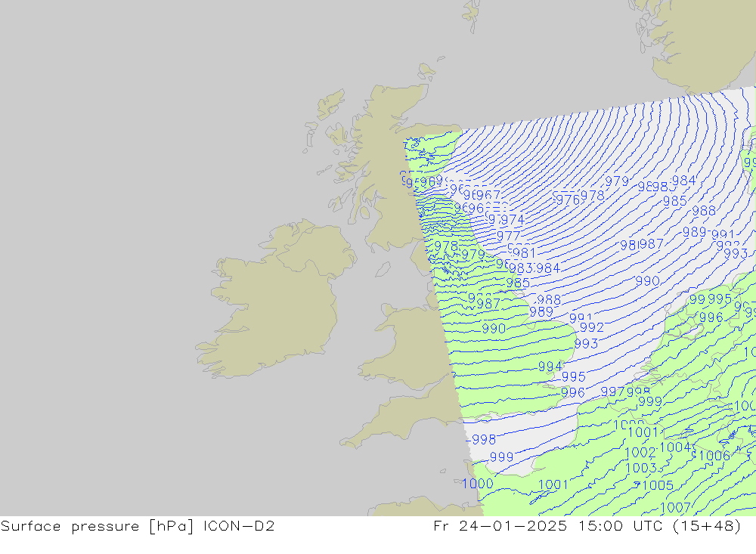Select the 977 isobar label
The image size is (756, 554).
pos(508,236)
